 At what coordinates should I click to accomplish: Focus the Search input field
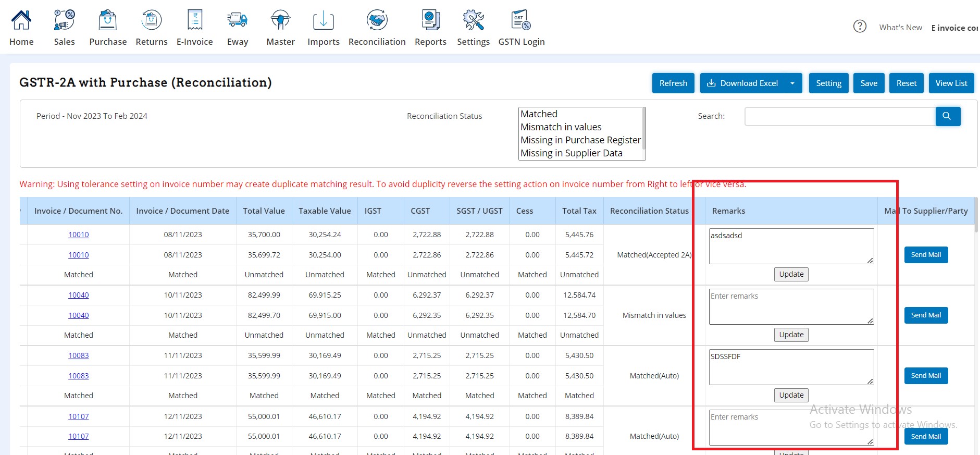click(x=840, y=116)
